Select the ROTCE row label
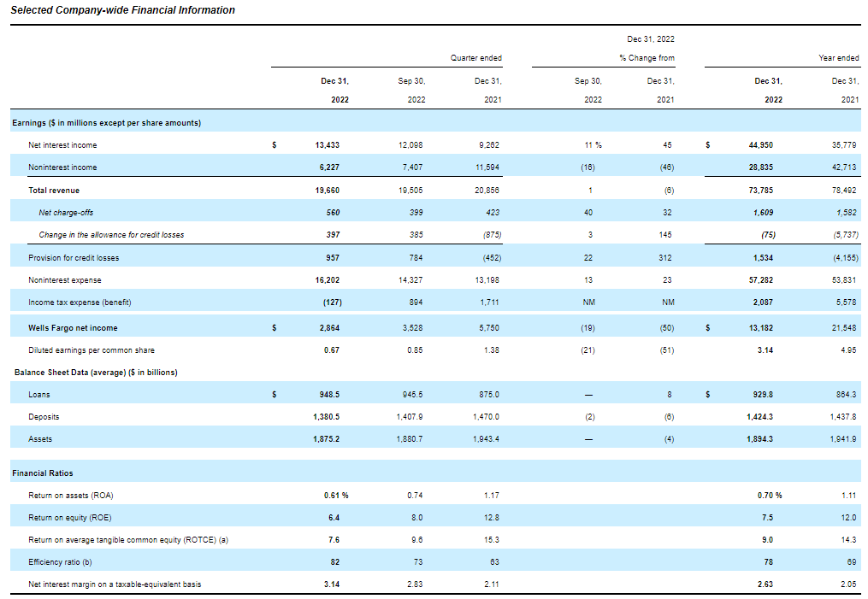The width and height of the screenshot is (868, 599). 128,539
